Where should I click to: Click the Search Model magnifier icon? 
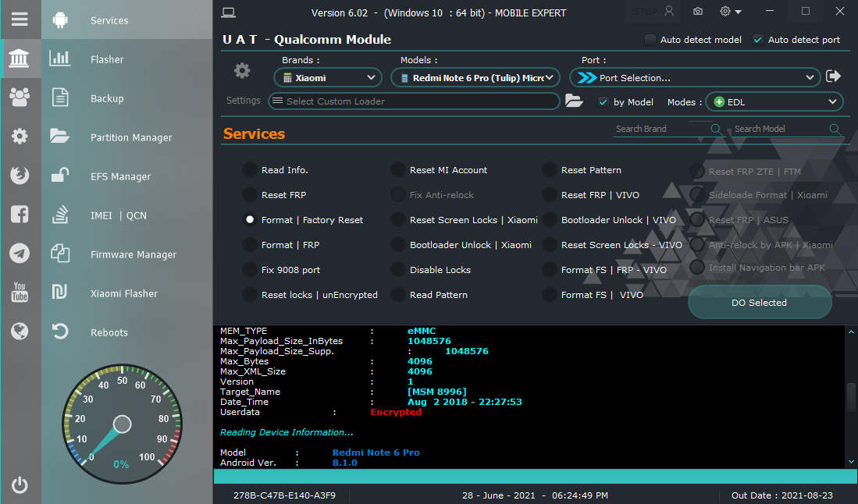835,129
